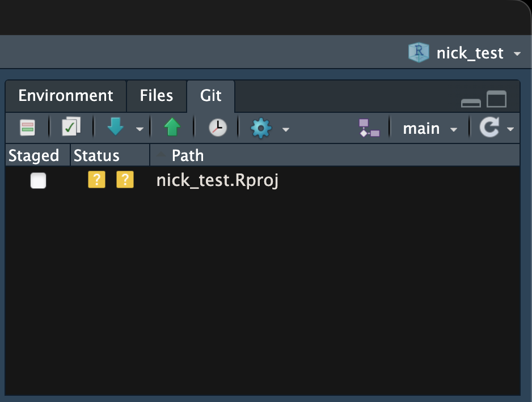Click the yellow untracked status icon
Screen dimensions: 532x402
point(96,180)
